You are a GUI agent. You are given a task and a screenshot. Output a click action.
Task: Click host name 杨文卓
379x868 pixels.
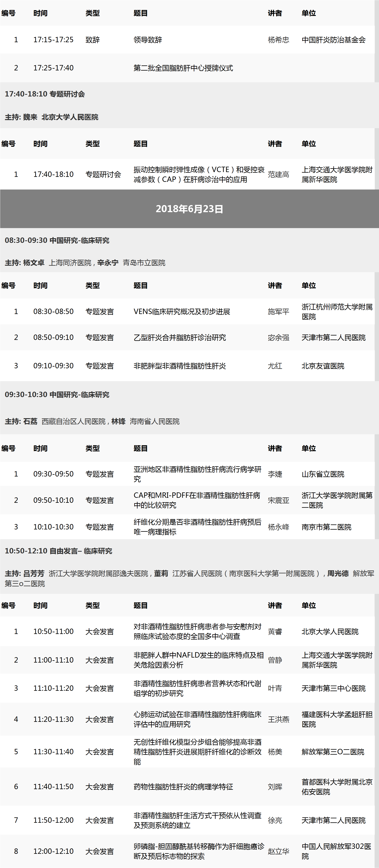(x=34, y=263)
